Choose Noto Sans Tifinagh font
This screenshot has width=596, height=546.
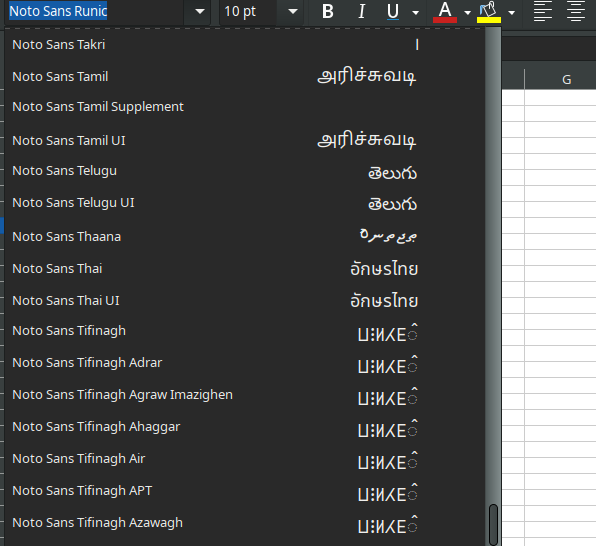pos(245,331)
